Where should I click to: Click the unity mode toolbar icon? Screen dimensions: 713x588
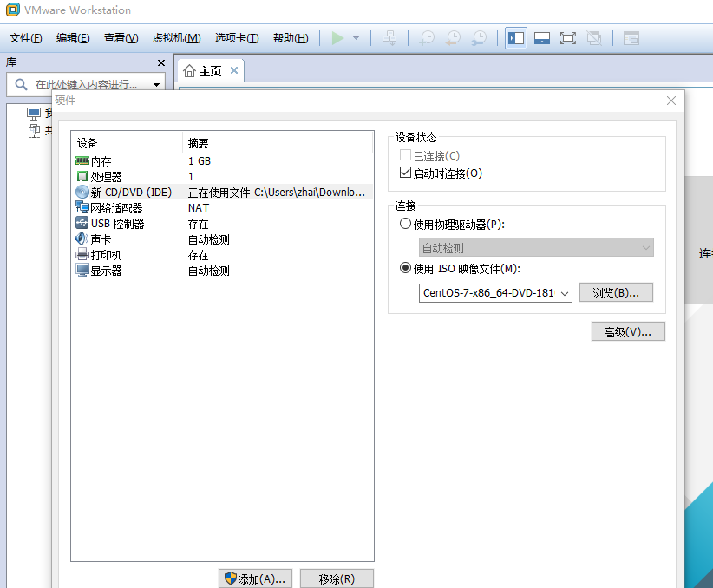point(594,38)
